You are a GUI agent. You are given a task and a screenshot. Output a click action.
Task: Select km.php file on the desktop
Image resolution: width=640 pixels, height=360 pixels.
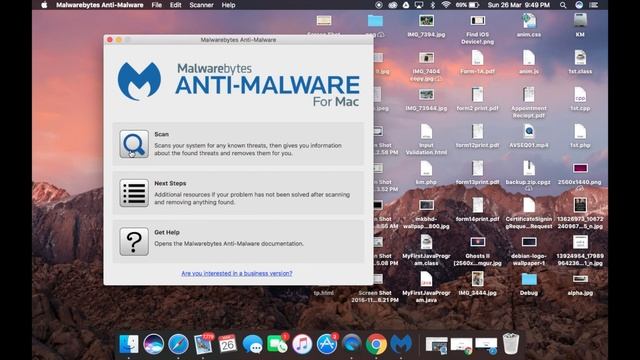[426, 169]
